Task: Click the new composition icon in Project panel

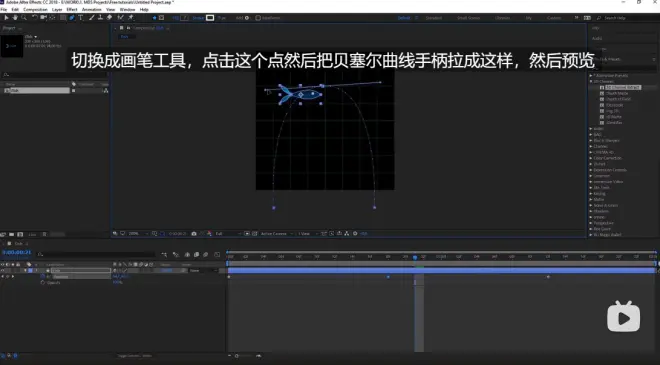Action: pos(20,234)
